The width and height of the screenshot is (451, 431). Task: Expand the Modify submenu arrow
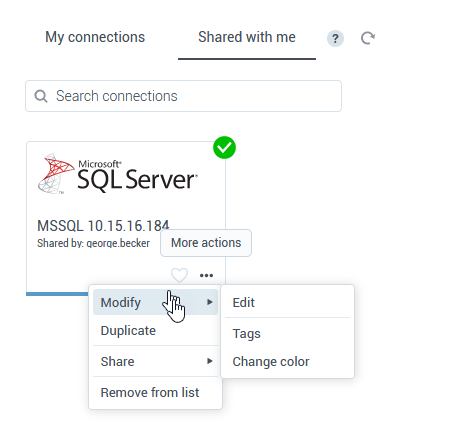[209, 302]
